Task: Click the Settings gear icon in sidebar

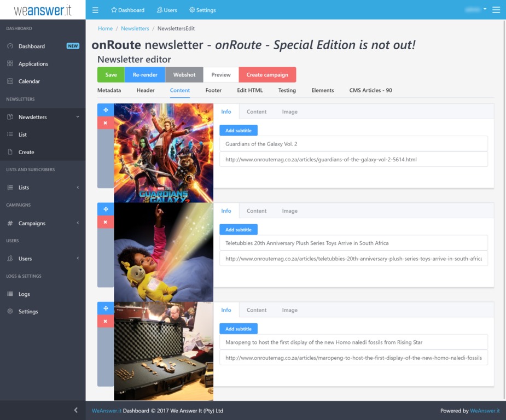Action: pos(10,312)
